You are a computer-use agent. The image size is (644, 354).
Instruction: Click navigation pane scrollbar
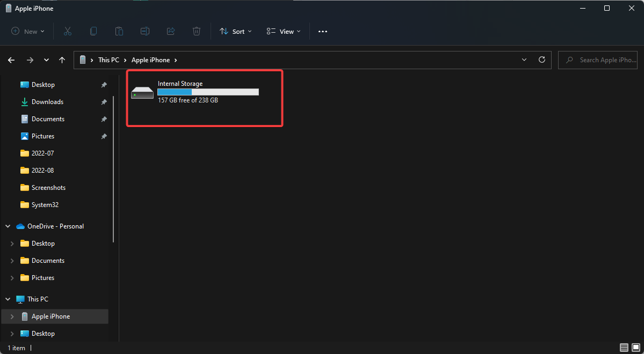coord(113,169)
